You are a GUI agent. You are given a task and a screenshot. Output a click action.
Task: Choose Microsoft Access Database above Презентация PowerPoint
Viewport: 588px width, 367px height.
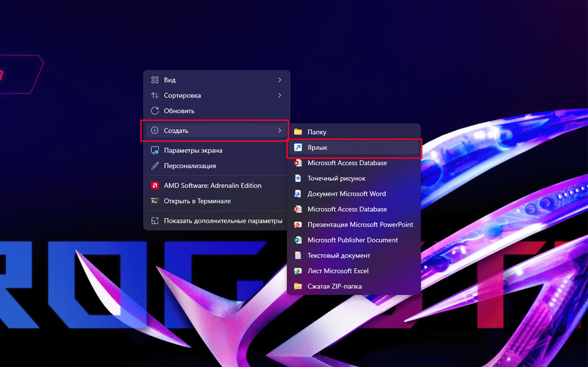pyautogui.click(x=353, y=209)
